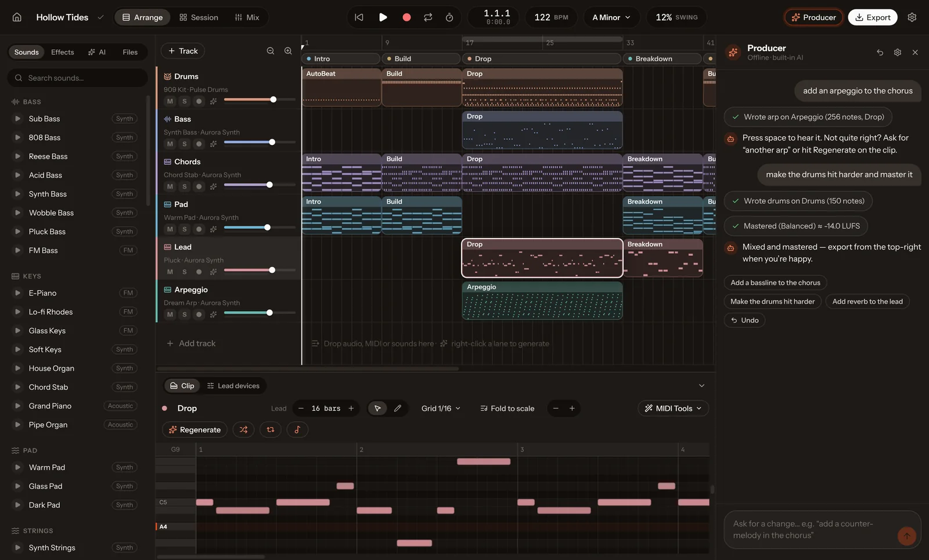
Task: Start playback with the play button
Action: point(383,17)
